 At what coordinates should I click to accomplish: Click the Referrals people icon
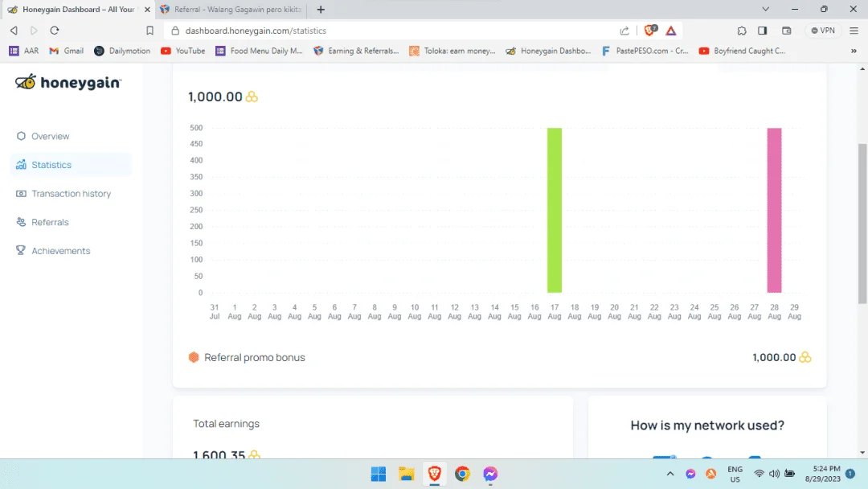click(x=21, y=222)
